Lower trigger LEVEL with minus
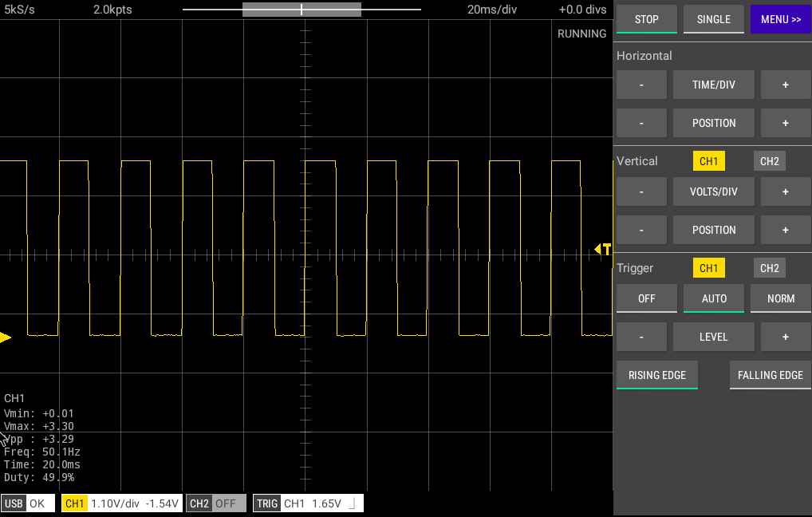 pyautogui.click(x=641, y=337)
